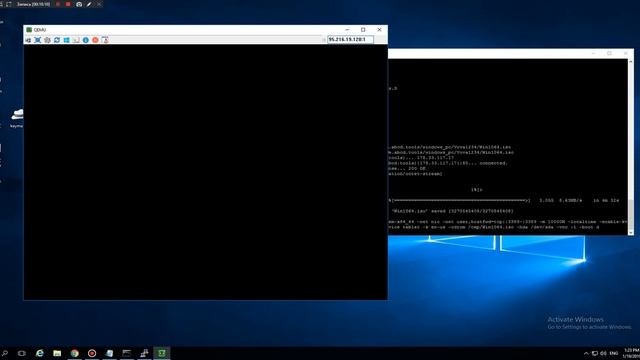
Task: Minimize the terminal window behind QEMU
Action: [x=593, y=53]
